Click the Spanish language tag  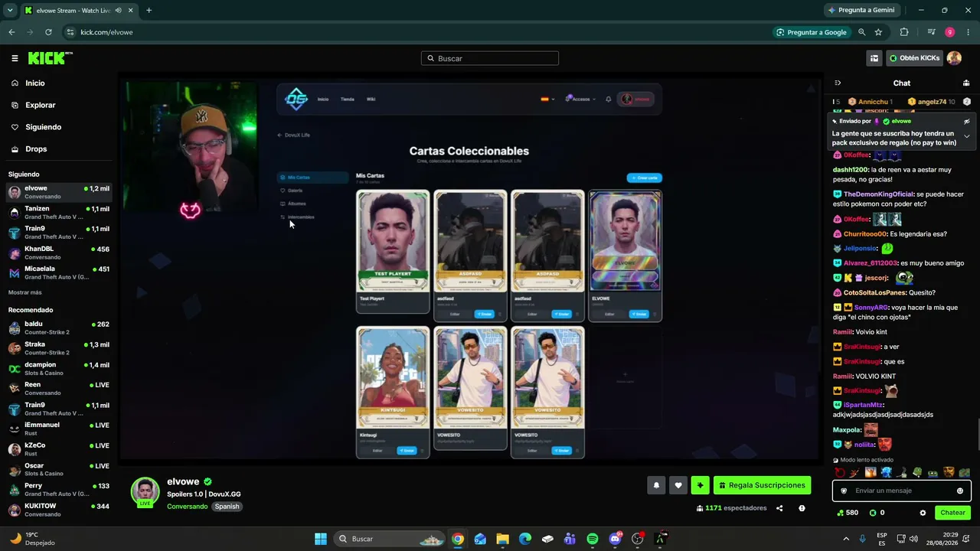(227, 507)
